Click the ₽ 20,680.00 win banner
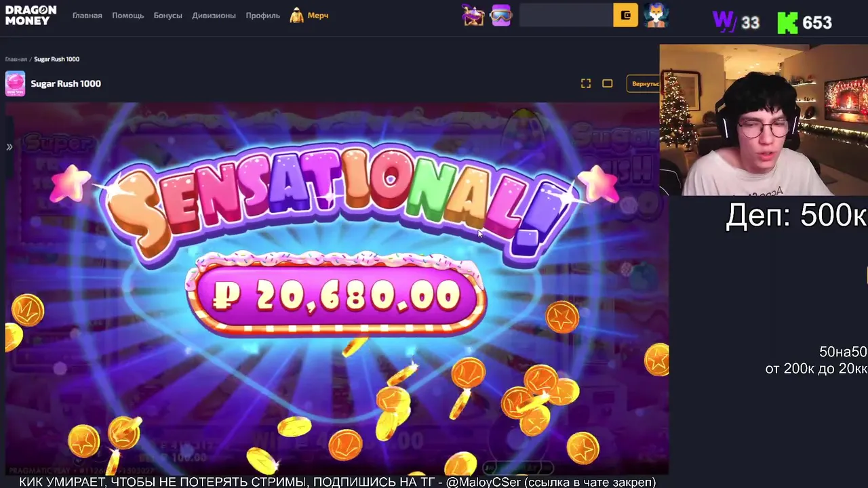The width and height of the screenshot is (868, 488). [x=336, y=296]
